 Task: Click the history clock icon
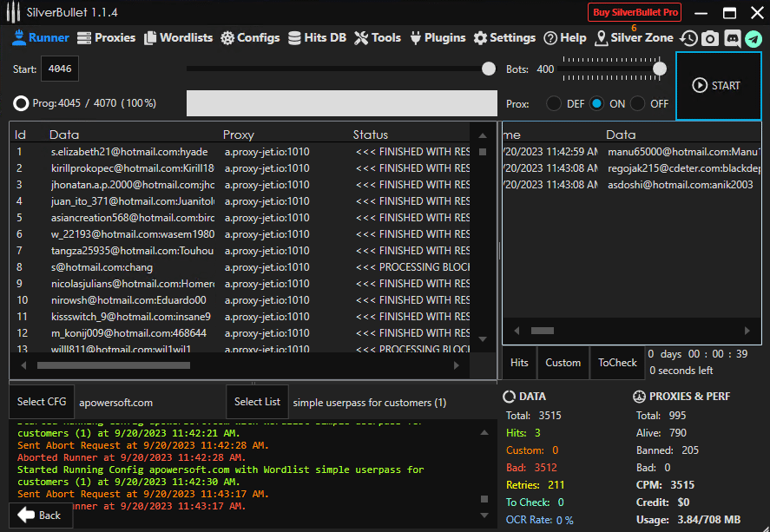688,38
